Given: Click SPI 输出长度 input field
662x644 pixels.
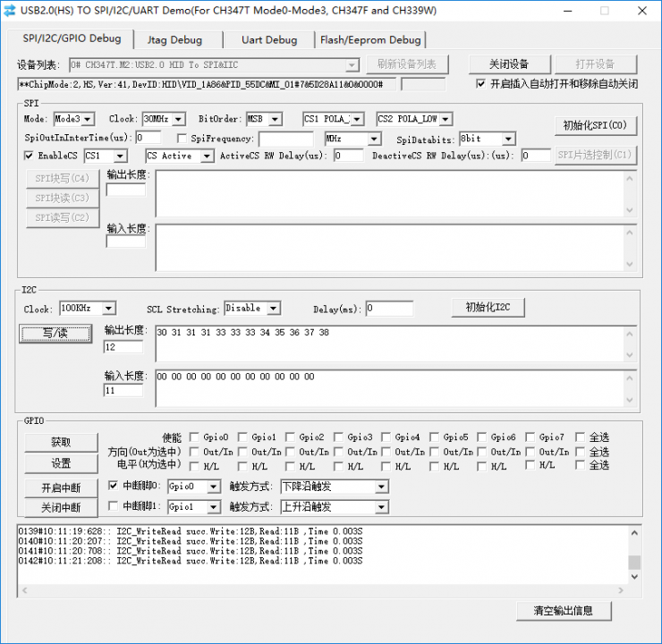Looking at the screenshot, I should click(126, 190).
